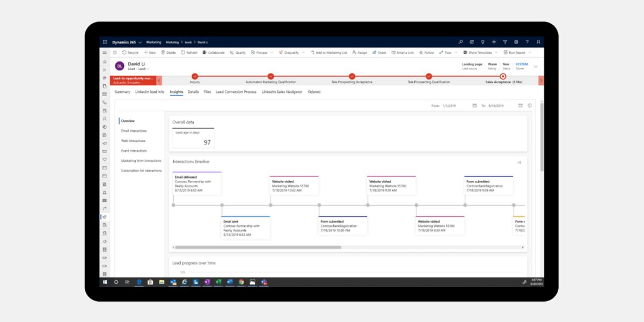Select Tele Prospecting Acceptance stage checkmark
Image resolution: width=644 pixels, height=322 pixels.
click(x=352, y=76)
